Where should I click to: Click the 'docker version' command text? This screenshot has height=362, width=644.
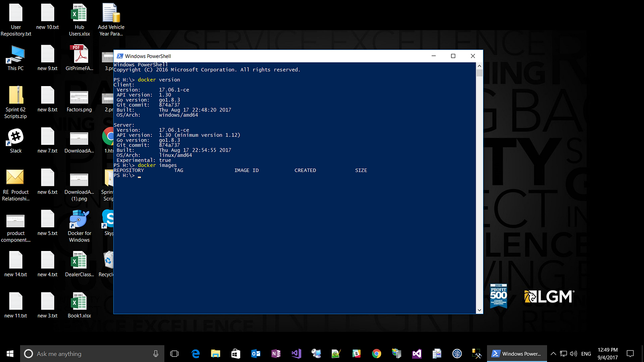[x=159, y=80]
